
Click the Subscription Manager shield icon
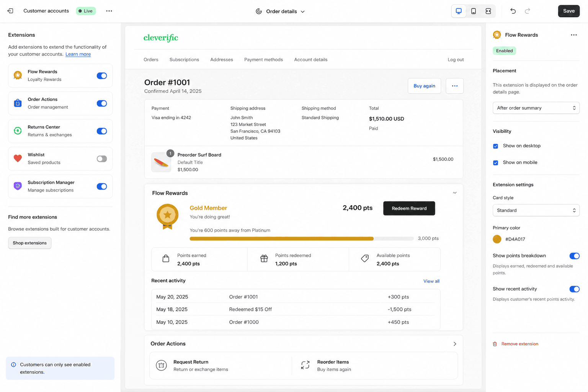[18, 186]
